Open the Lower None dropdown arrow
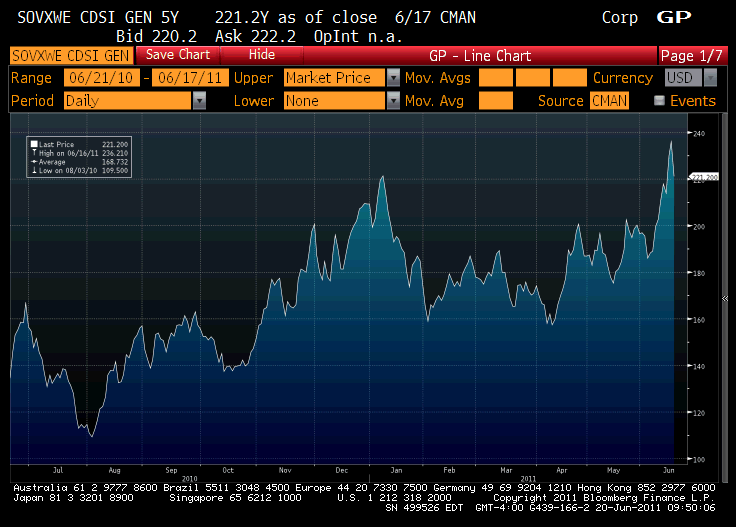 [393, 100]
